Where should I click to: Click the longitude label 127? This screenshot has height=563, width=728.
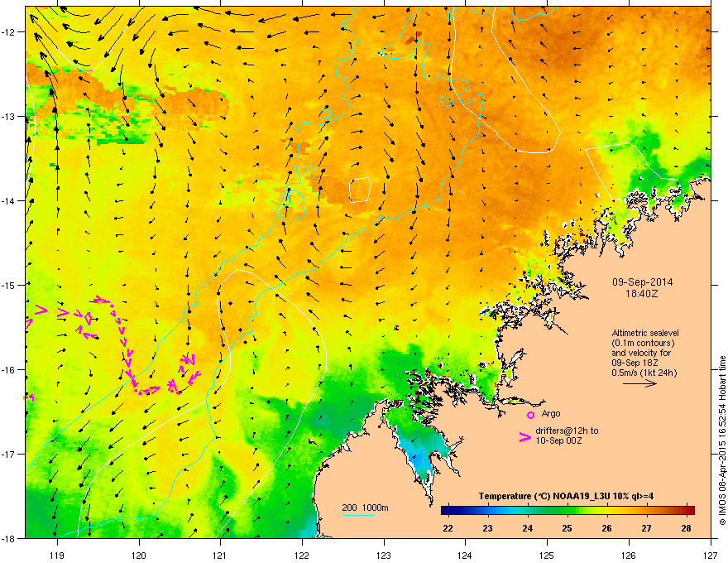coord(711,555)
